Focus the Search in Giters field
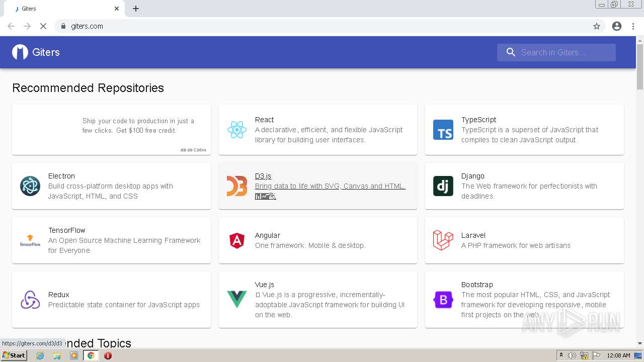The width and height of the screenshot is (644, 362). point(556,52)
